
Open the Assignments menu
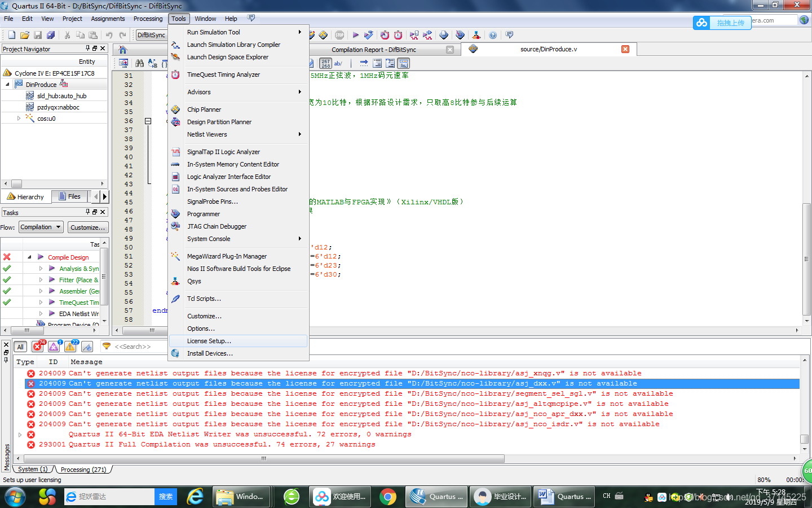click(108, 19)
